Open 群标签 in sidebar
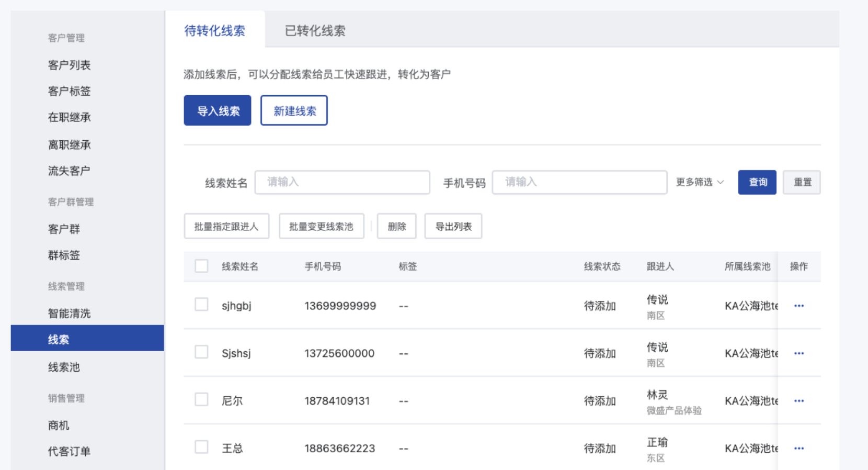The height and width of the screenshot is (470, 868). [64, 255]
